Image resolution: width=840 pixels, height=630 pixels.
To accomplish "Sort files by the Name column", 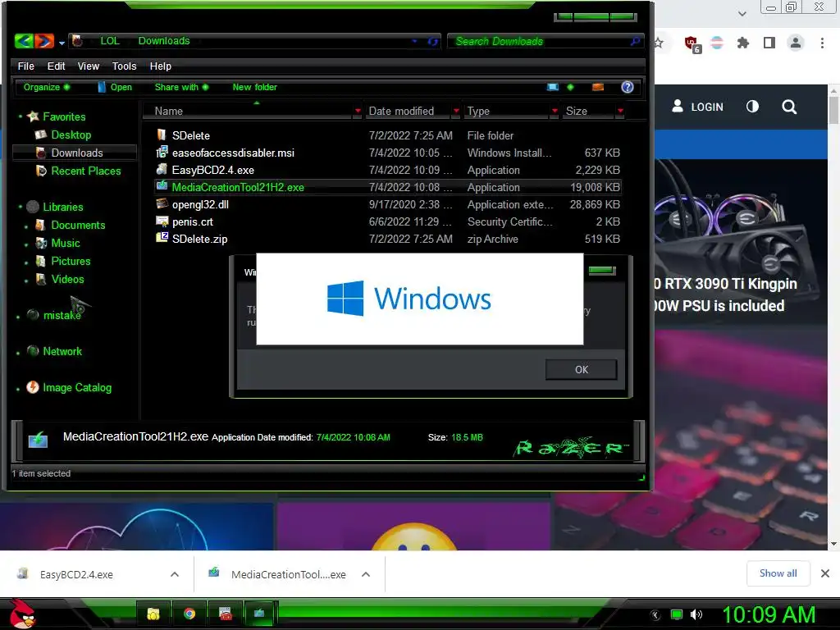I will click(169, 111).
